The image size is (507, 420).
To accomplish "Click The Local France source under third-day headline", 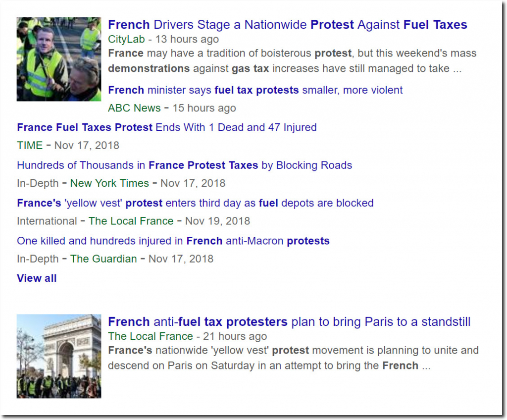I will pyautogui.click(x=131, y=221).
